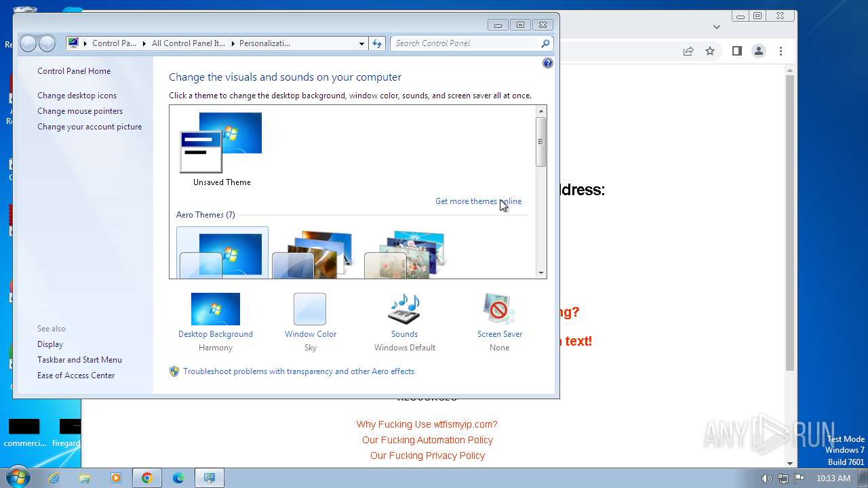Click Personalization breadcrumb segment

pyautogui.click(x=264, y=43)
